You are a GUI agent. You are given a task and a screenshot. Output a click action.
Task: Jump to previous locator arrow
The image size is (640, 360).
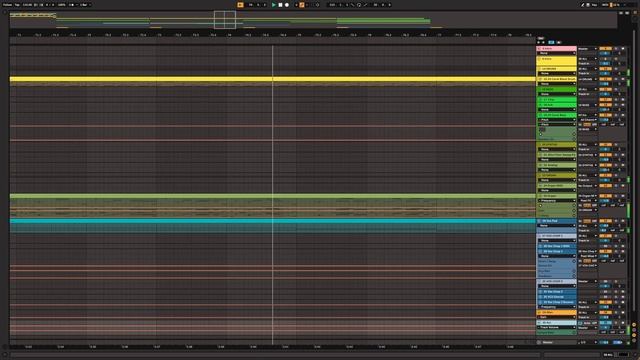[539, 42]
